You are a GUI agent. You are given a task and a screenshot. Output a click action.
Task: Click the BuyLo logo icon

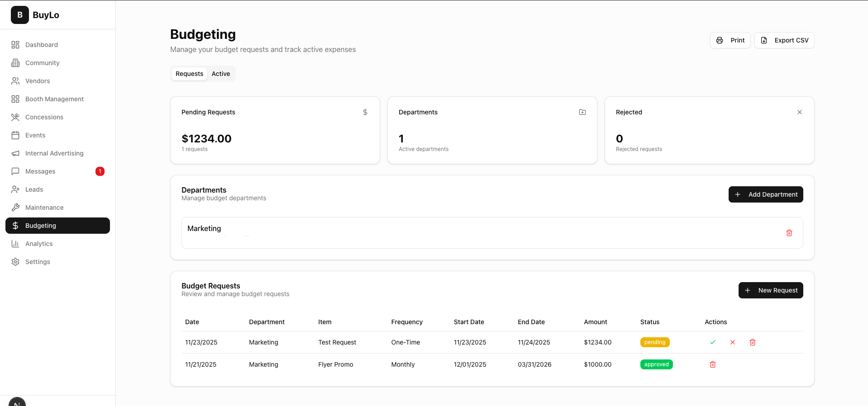pyautogui.click(x=20, y=15)
